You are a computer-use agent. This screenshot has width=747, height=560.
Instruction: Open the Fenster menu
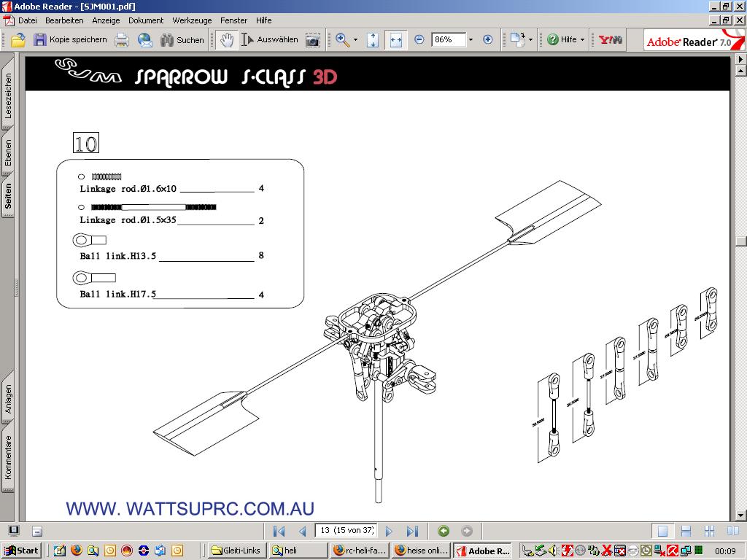(233, 20)
